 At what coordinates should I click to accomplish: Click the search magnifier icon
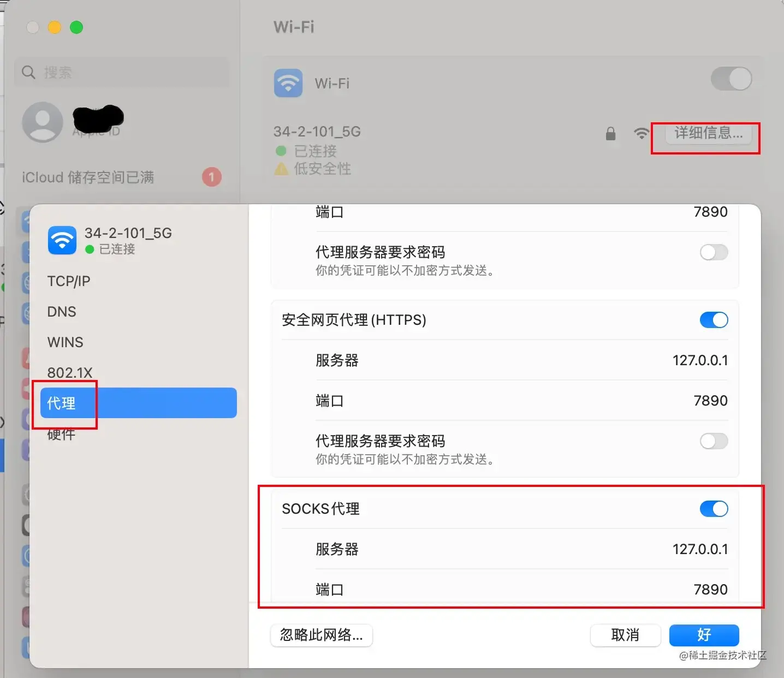[x=28, y=72]
